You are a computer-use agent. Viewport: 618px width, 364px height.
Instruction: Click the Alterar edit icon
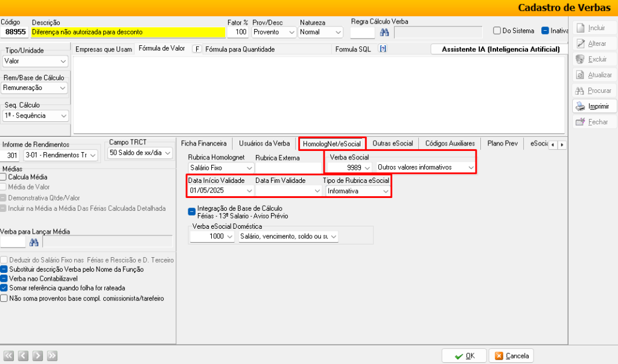580,44
